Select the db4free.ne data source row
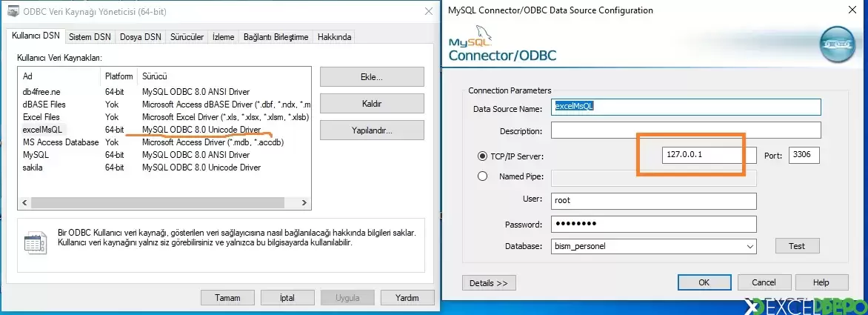 164,92
